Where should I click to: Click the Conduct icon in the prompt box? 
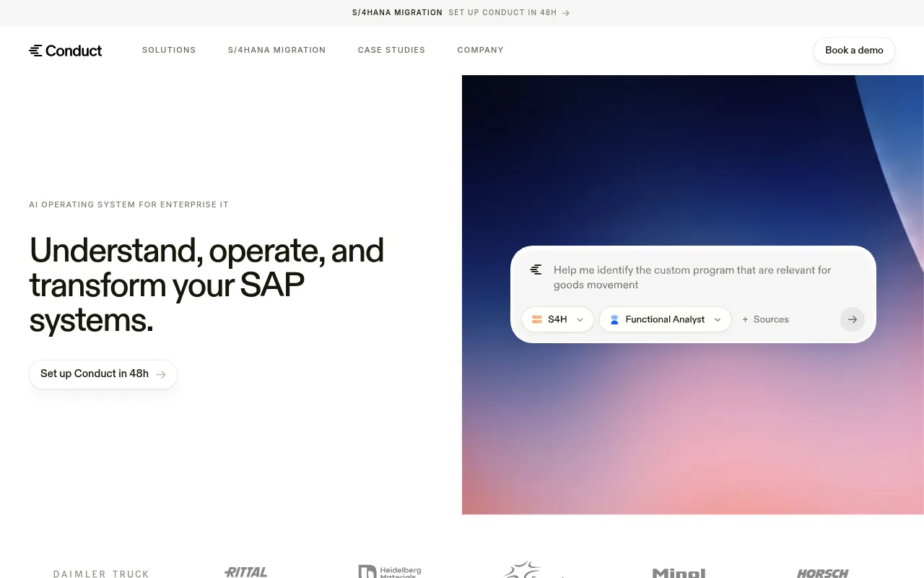click(x=536, y=269)
